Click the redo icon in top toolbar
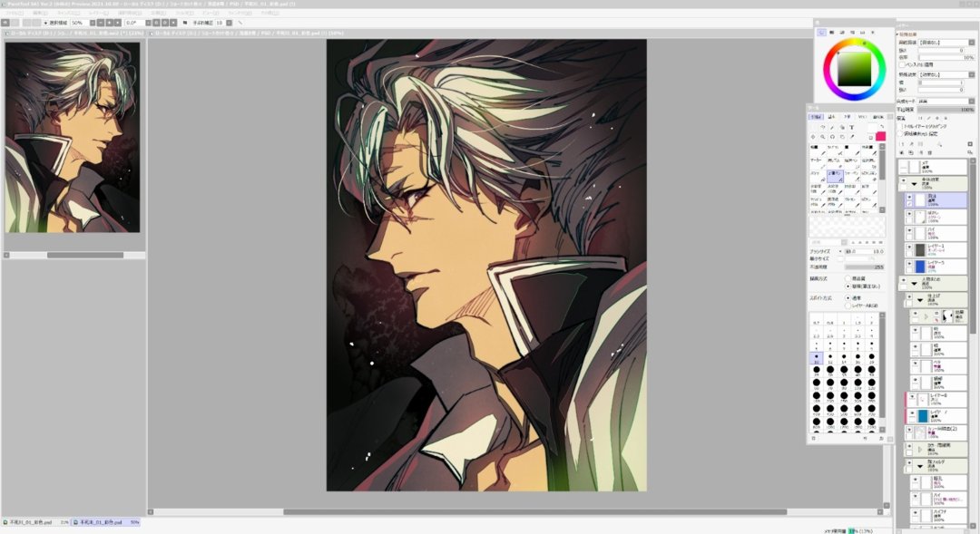 (15, 23)
